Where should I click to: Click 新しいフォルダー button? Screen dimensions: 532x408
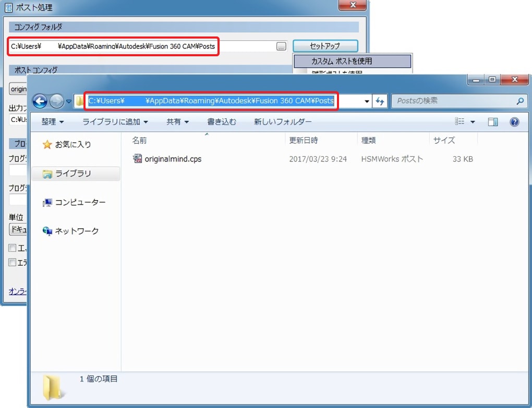point(283,122)
